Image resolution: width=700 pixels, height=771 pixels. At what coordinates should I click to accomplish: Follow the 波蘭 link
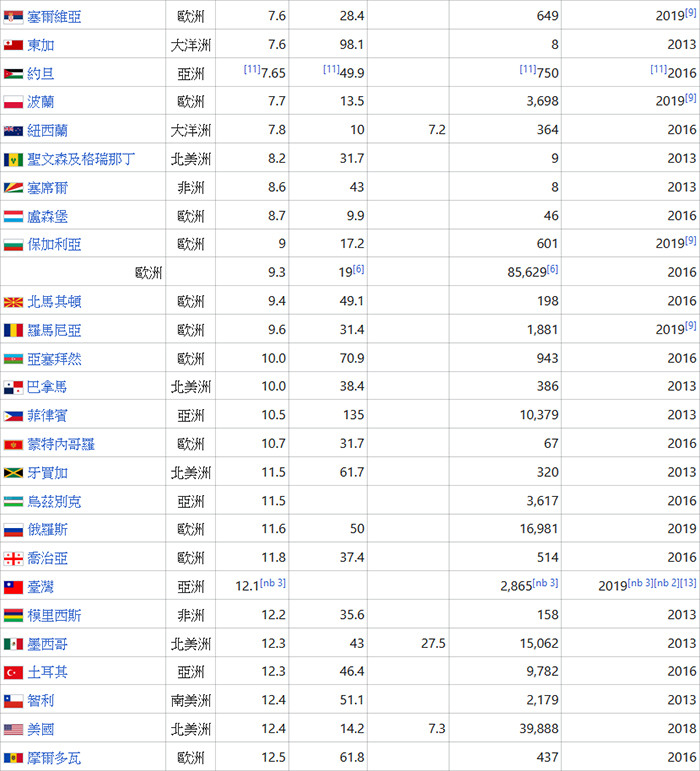click(x=41, y=102)
